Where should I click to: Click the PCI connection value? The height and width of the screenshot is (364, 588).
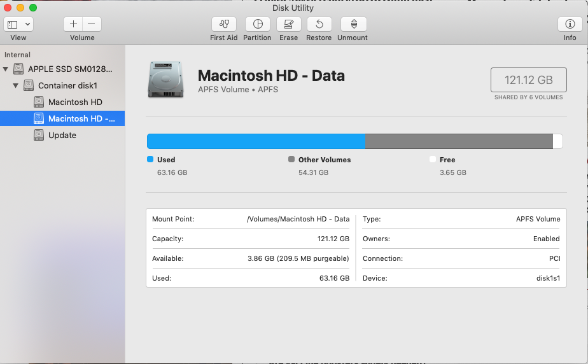(555, 258)
